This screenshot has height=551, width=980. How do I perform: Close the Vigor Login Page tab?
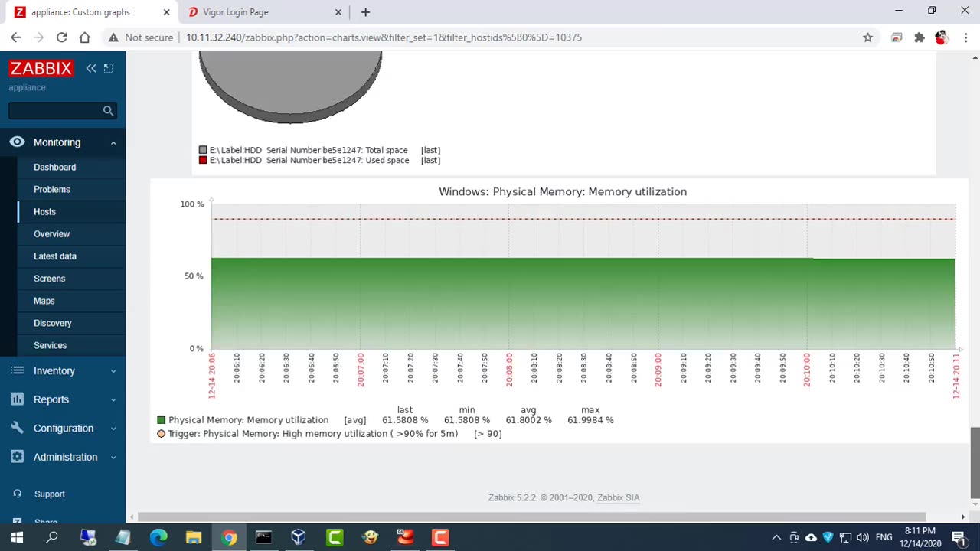click(338, 12)
